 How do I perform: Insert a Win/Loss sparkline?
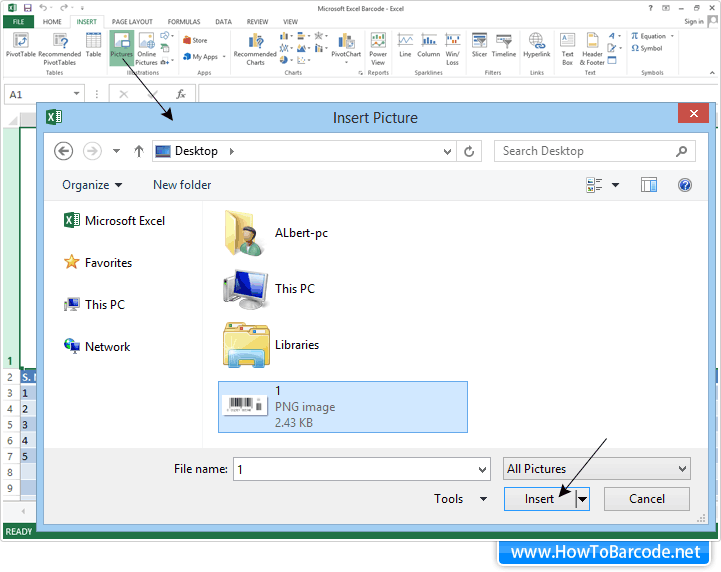[452, 49]
